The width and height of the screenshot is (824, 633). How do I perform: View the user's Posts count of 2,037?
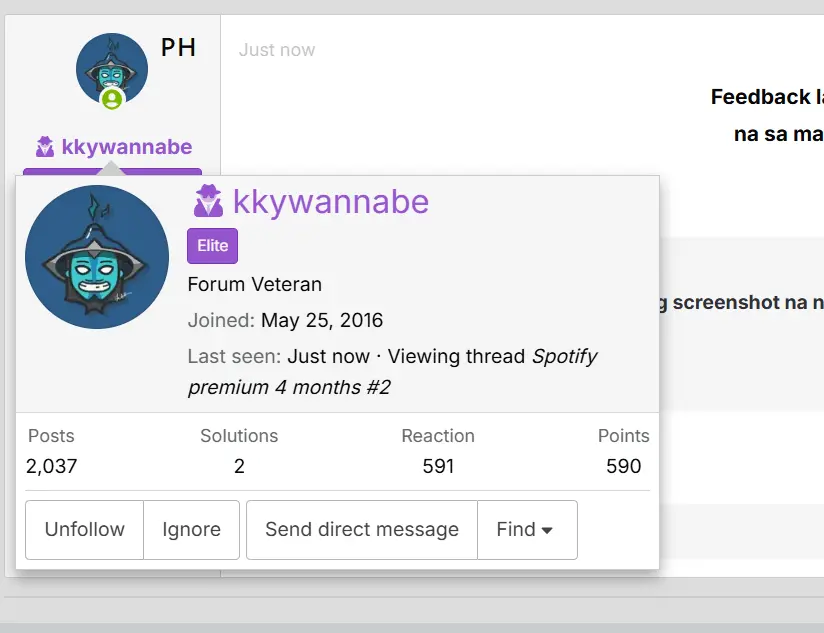pyautogui.click(x=52, y=466)
